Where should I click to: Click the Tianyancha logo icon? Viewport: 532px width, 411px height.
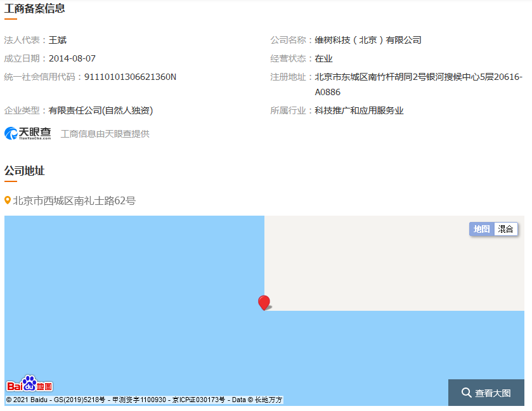pos(27,133)
